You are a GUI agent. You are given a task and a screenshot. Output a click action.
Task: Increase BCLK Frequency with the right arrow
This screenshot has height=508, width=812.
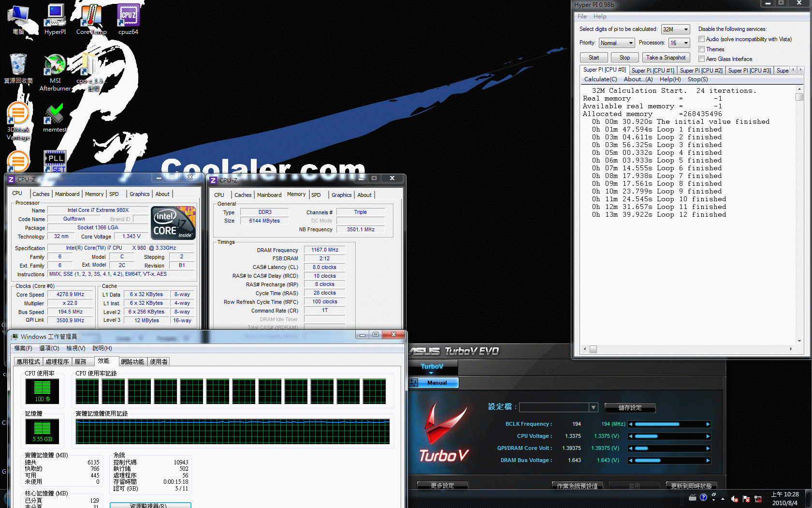click(708, 424)
